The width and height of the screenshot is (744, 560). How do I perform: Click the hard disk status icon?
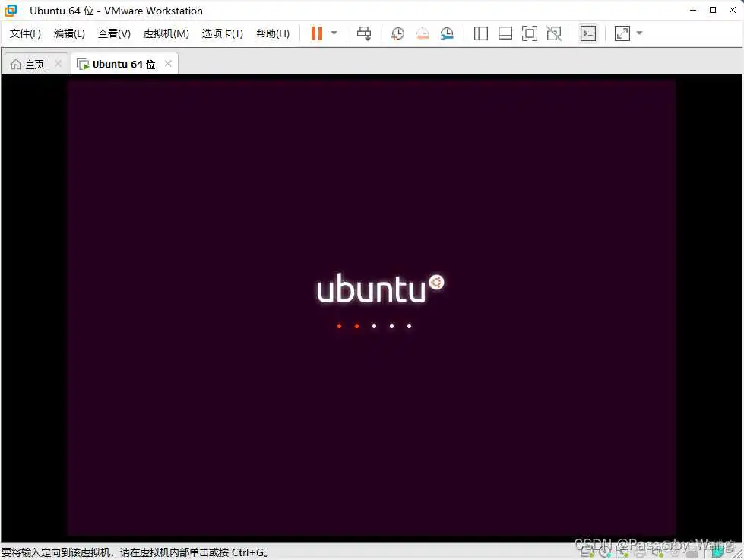pyautogui.click(x=584, y=552)
